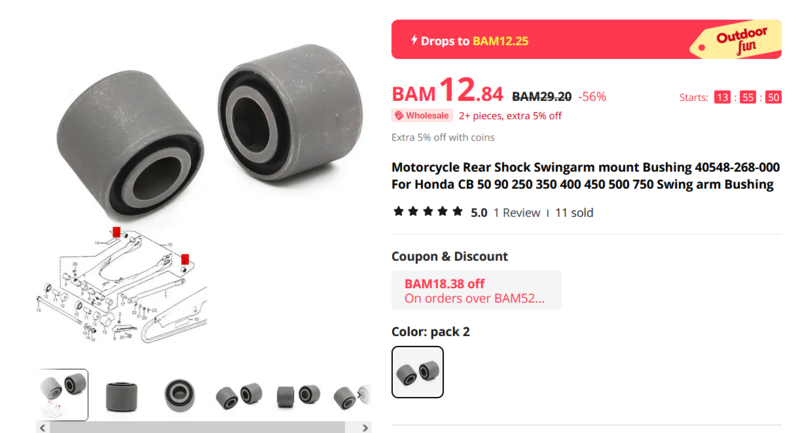This screenshot has height=433, width=800.
Task: Click the five-star rating icons
Action: 428,212
